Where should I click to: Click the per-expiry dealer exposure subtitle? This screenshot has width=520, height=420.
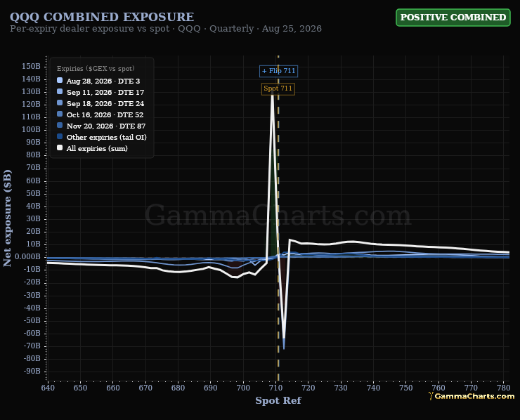tap(166, 29)
